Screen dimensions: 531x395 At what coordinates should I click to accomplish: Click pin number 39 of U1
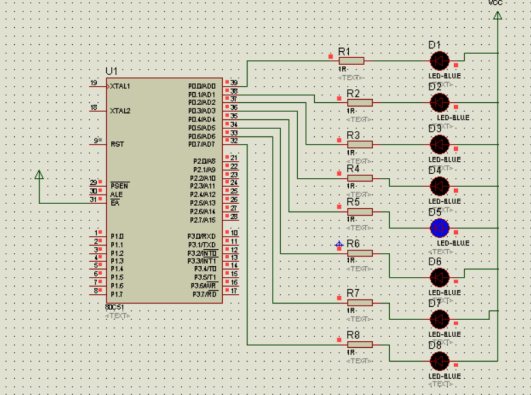234,82
